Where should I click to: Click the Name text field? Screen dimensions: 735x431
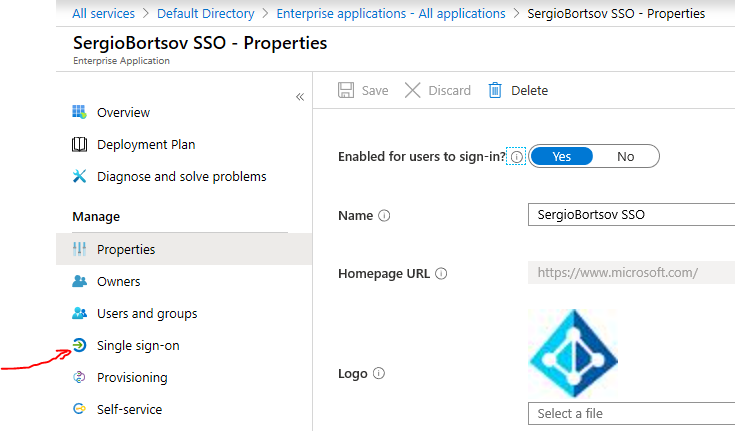pos(630,214)
